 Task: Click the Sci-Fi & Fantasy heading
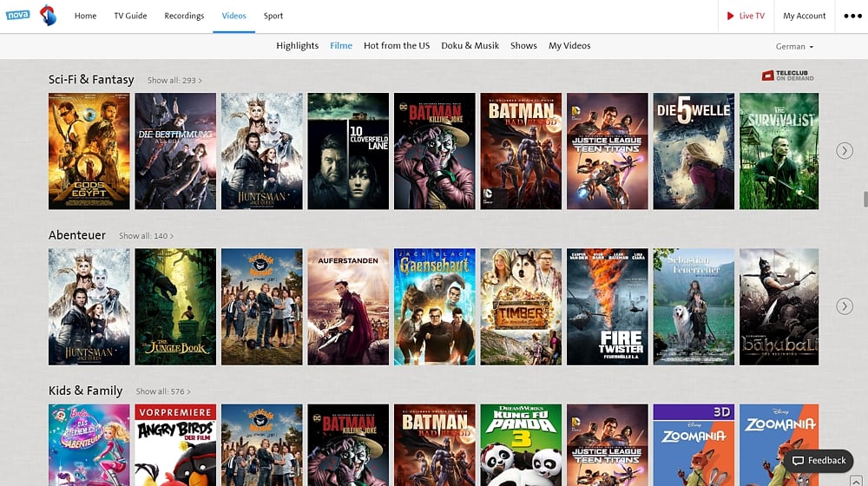click(x=91, y=80)
